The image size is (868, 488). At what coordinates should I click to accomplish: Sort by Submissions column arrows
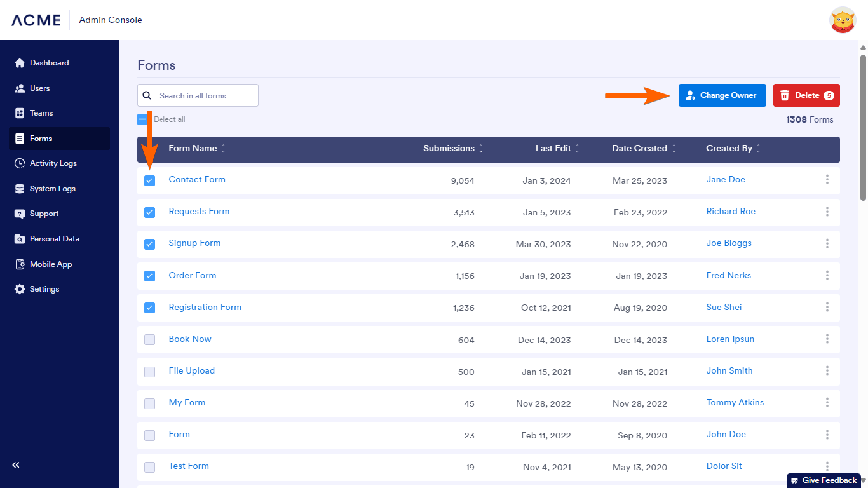click(x=480, y=149)
